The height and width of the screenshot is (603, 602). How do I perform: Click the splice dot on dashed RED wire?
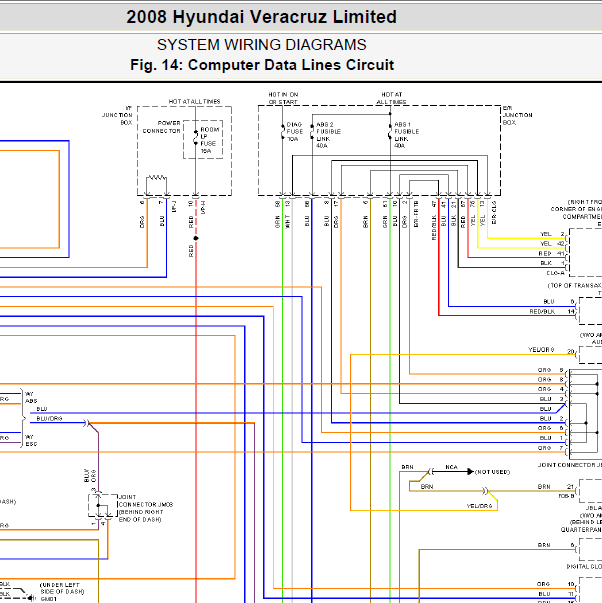(196, 238)
